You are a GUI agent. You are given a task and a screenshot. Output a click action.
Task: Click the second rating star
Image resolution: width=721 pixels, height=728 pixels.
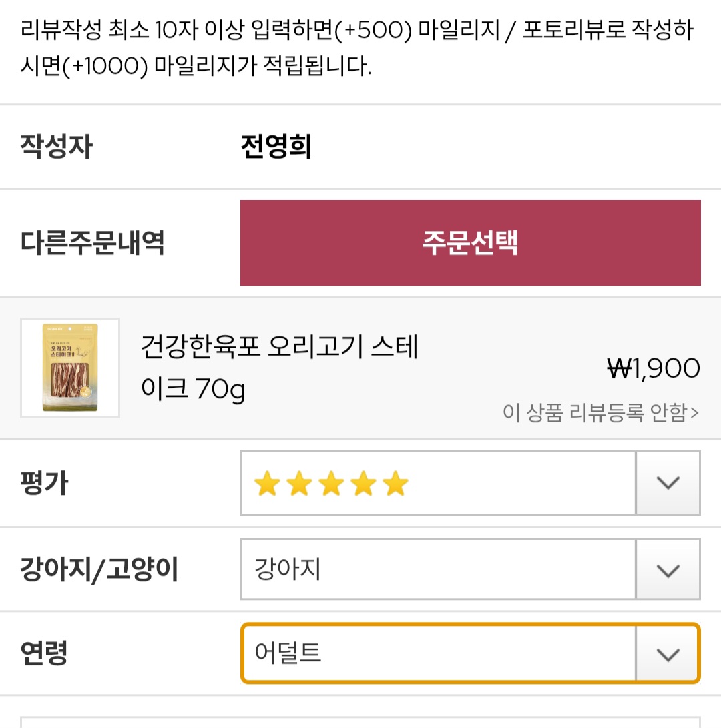pyautogui.click(x=299, y=483)
